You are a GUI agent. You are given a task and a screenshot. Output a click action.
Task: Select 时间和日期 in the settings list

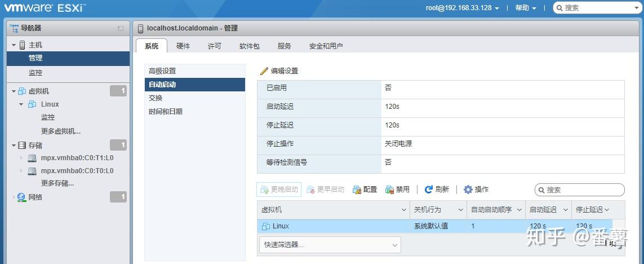pyautogui.click(x=195, y=112)
